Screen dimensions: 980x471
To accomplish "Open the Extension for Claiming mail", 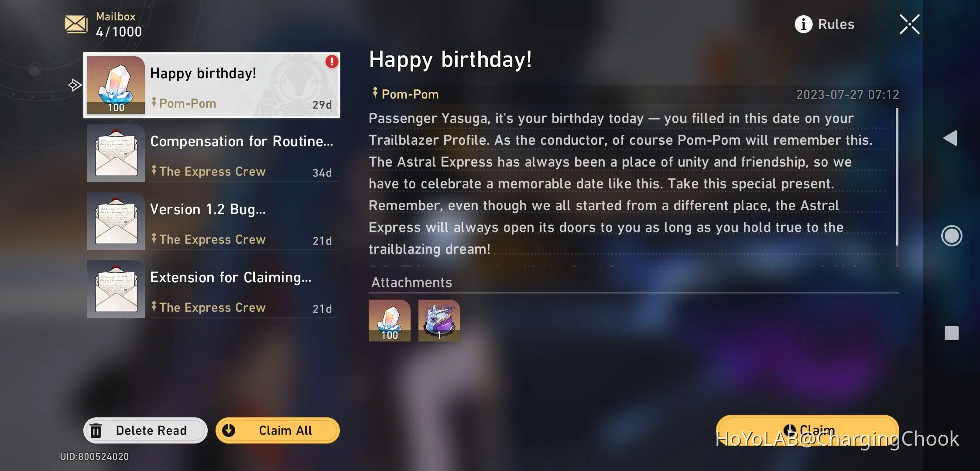I will (x=213, y=289).
